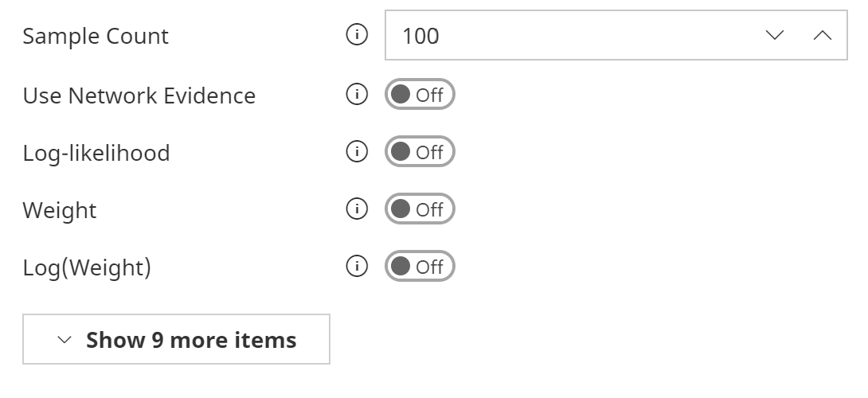The width and height of the screenshot is (868, 398).
Task: Click the Weight setting label
Action: coord(60,211)
